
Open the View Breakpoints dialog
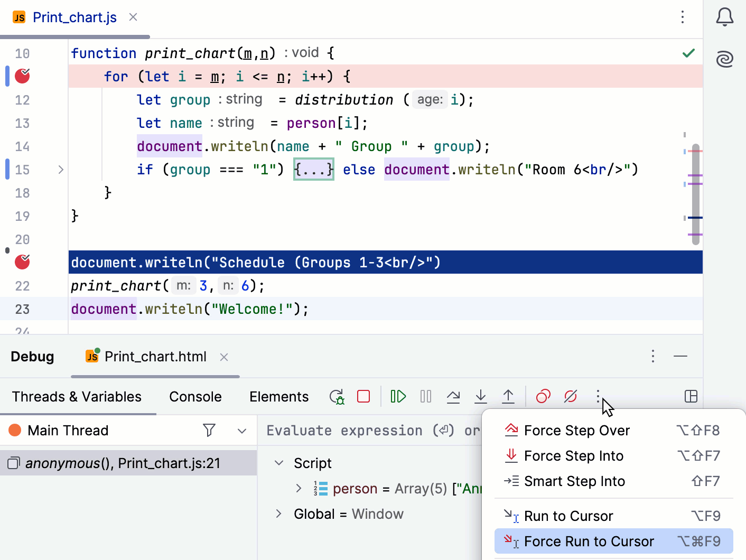(x=543, y=397)
